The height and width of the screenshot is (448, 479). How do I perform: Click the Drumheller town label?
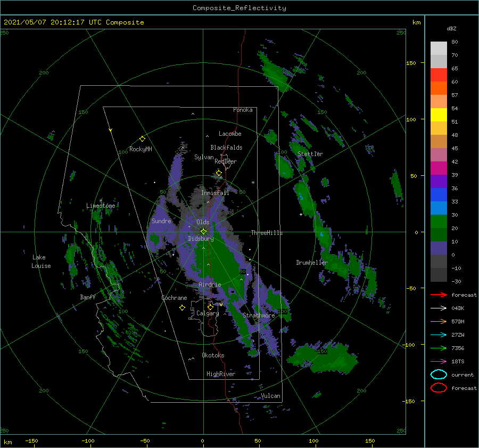click(312, 263)
